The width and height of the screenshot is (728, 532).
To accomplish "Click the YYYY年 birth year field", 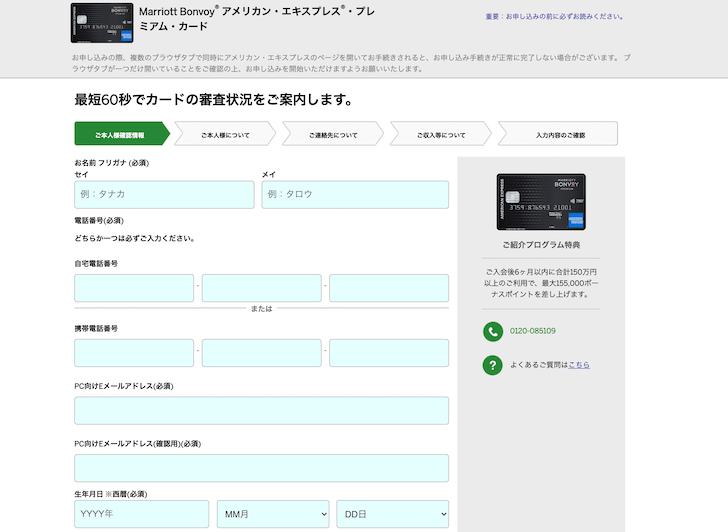I will pos(142,514).
